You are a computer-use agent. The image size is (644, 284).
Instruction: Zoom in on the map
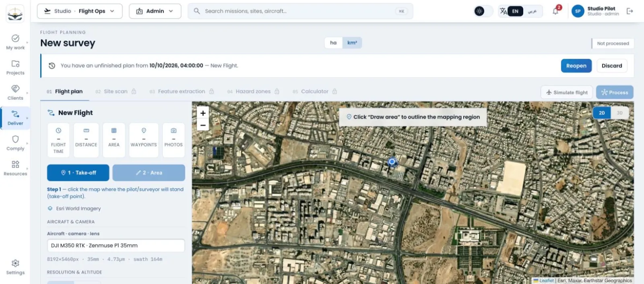pyautogui.click(x=203, y=113)
